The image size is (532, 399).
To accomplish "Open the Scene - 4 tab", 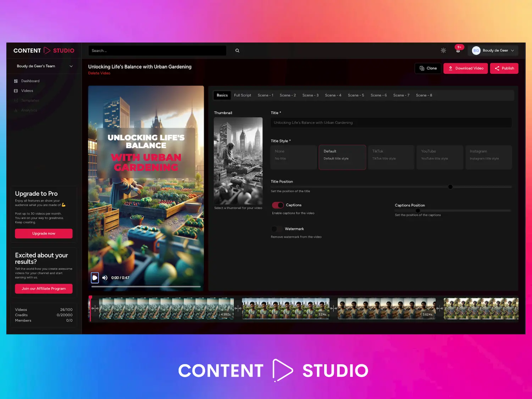I will point(333,95).
